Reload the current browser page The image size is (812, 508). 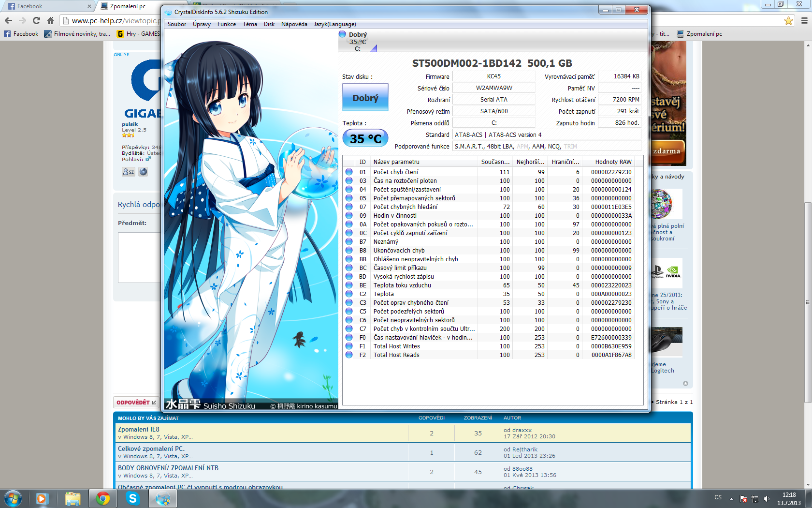[x=36, y=20]
